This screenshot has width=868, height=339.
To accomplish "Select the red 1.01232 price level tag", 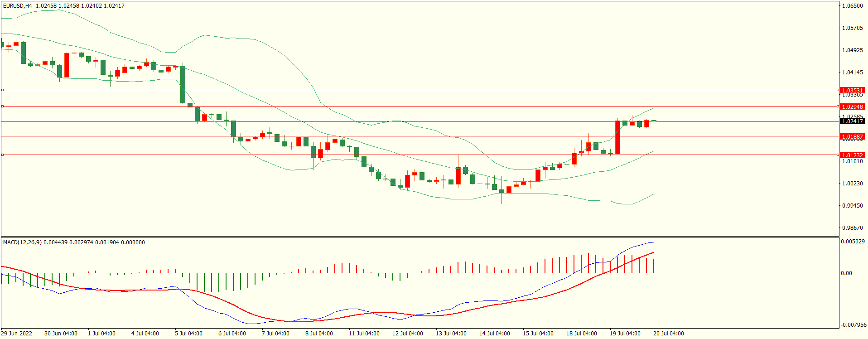I will click(852, 155).
